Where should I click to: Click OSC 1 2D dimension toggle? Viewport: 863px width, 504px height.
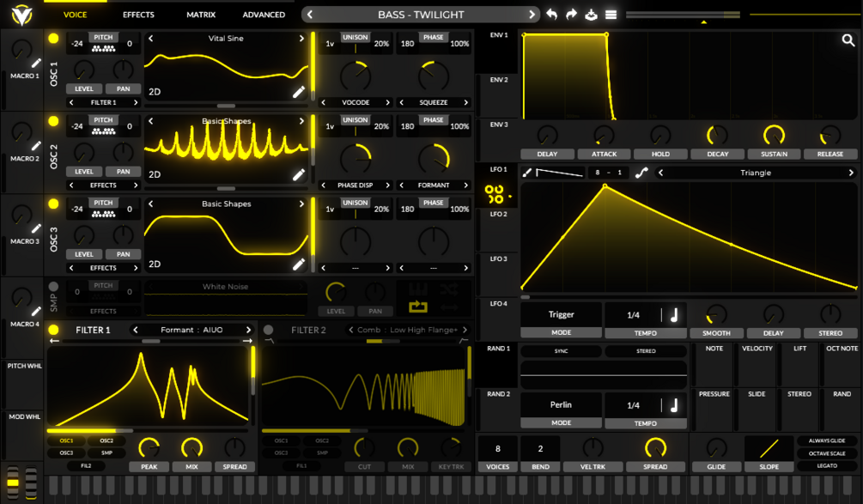click(155, 92)
